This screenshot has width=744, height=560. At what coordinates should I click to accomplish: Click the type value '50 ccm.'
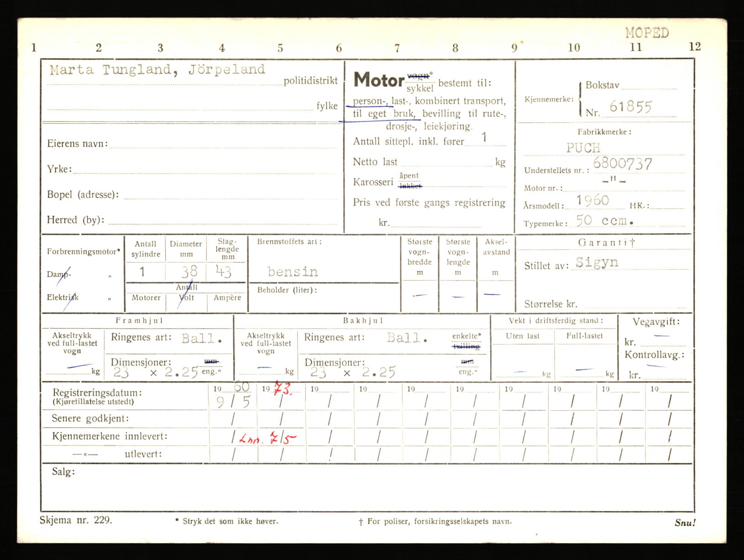click(604, 221)
